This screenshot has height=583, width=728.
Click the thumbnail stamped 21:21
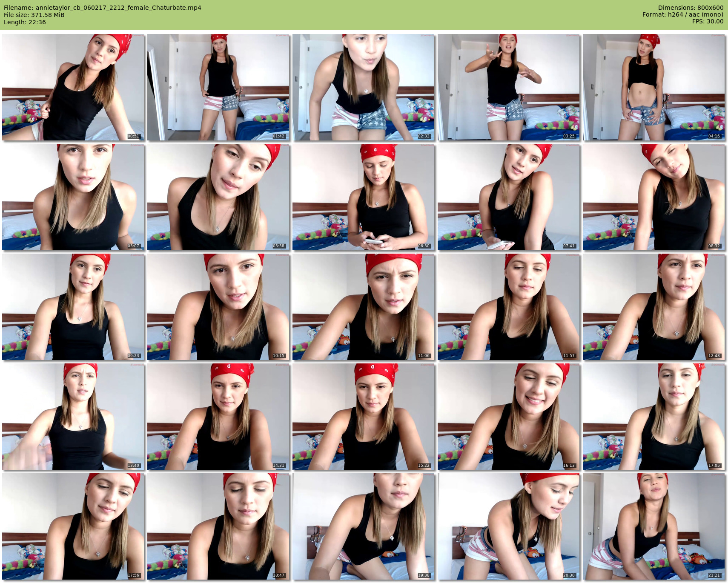point(654,526)
